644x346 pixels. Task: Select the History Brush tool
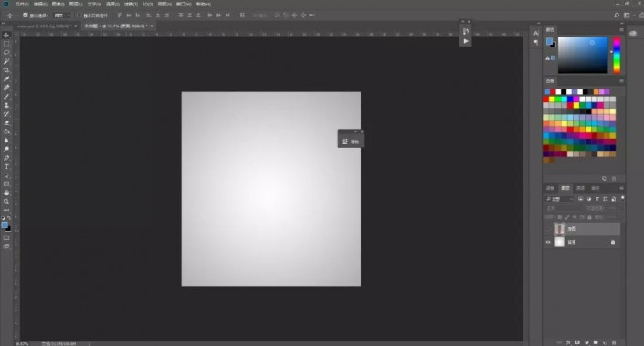[x=6, y=114]
